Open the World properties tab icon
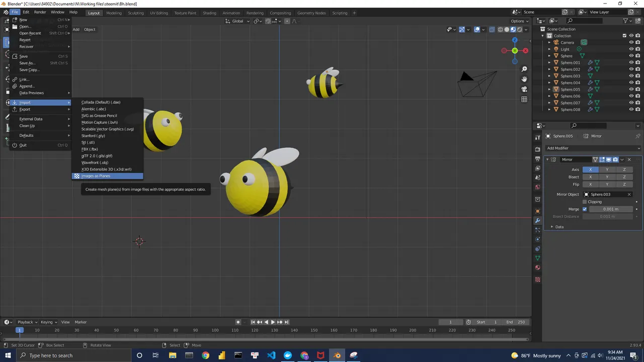 tap(538, 188)
